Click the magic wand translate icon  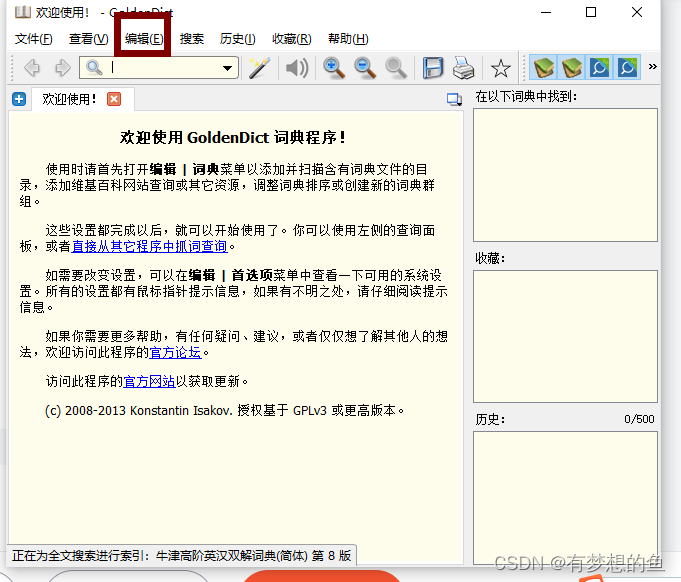point(259,68)
